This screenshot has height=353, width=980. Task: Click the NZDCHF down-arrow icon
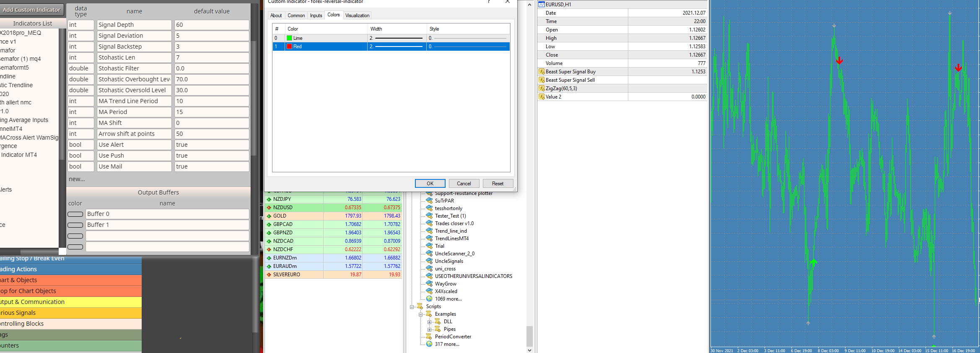coord(269,249)
